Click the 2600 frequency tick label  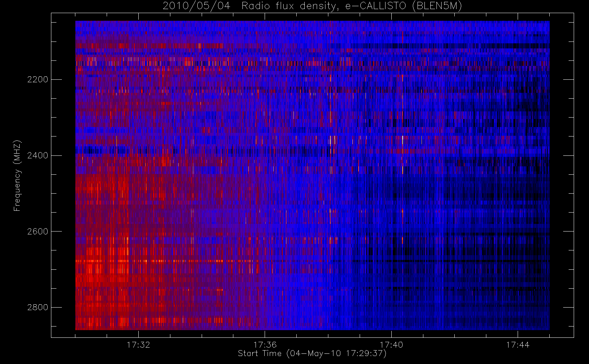pos(37,232)
